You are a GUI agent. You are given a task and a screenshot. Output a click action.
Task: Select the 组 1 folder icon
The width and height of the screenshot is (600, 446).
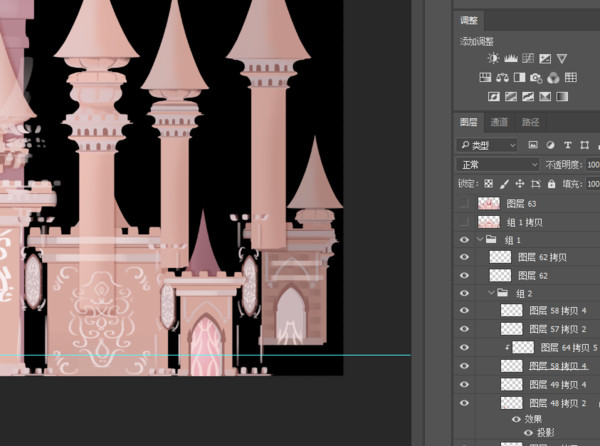coord(491,239)
